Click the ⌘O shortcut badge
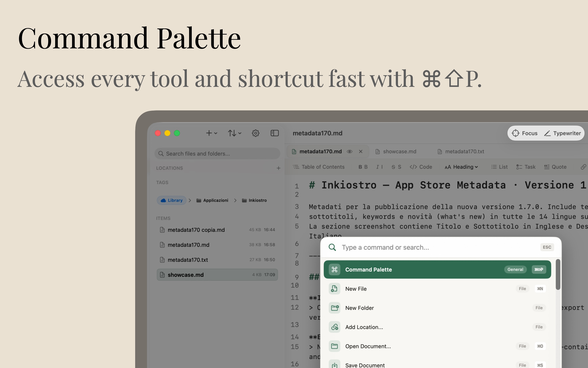The height and width of the screenshot is (368, 588). click(x=540, y=346)
